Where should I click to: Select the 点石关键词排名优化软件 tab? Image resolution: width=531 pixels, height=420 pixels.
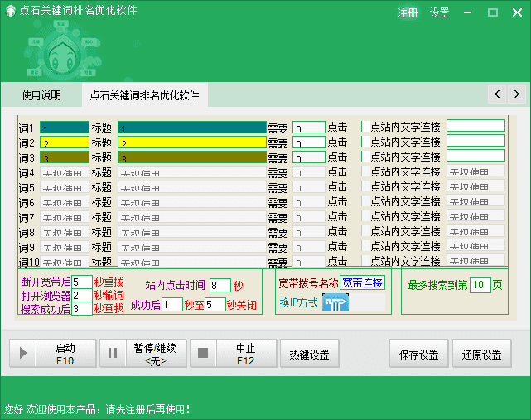(144, 95)
